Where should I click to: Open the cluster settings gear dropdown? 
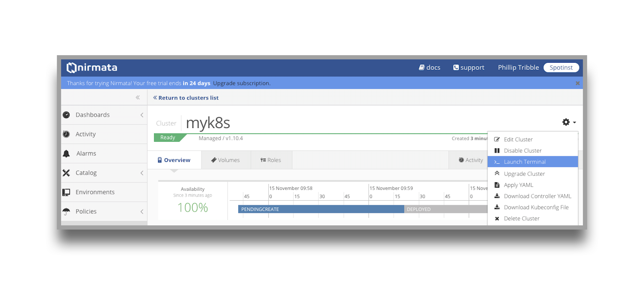pyautogui.click(x=569, y=122)
